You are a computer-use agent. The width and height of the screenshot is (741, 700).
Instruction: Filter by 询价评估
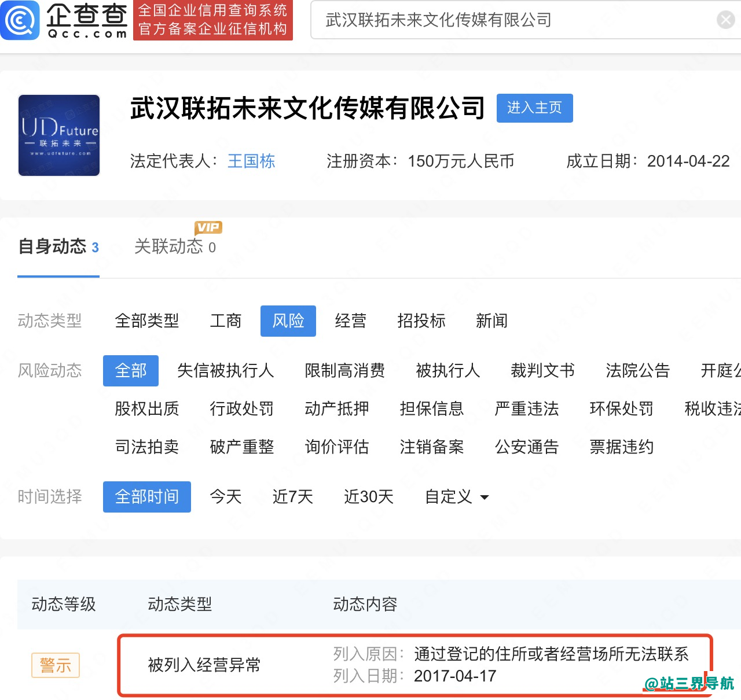[x=337, y=447]
